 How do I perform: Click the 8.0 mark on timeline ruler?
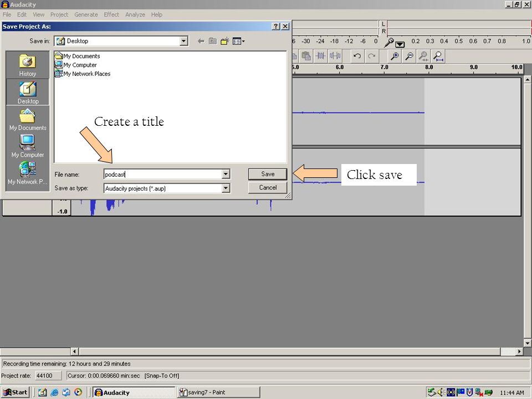tap(429, 67)
